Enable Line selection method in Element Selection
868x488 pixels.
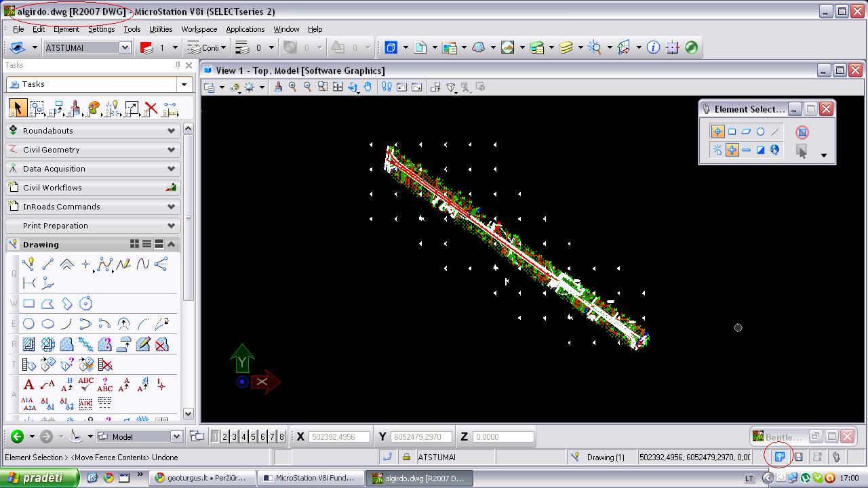pyautogui.click(x=775, y=131)
